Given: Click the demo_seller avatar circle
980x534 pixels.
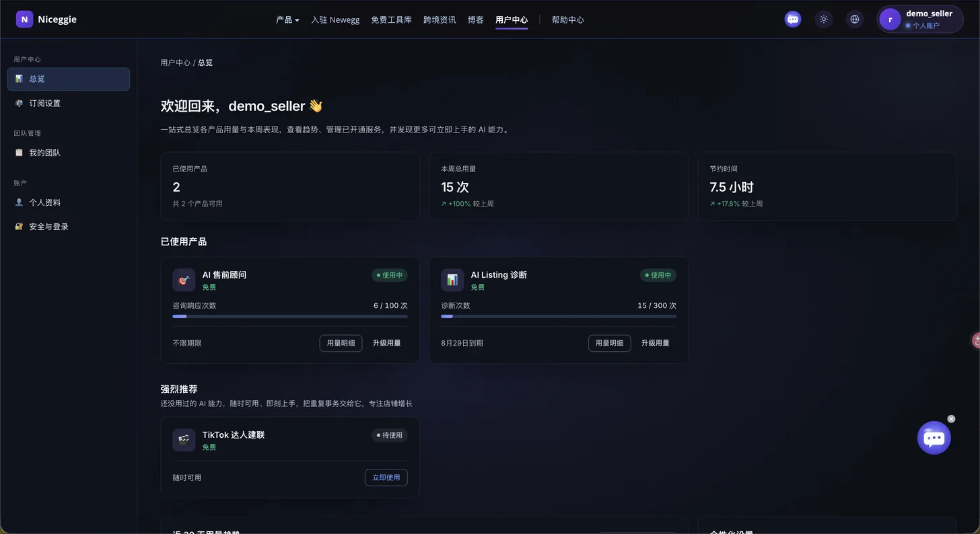Looking at the screenshot, I should coord(890,20).
